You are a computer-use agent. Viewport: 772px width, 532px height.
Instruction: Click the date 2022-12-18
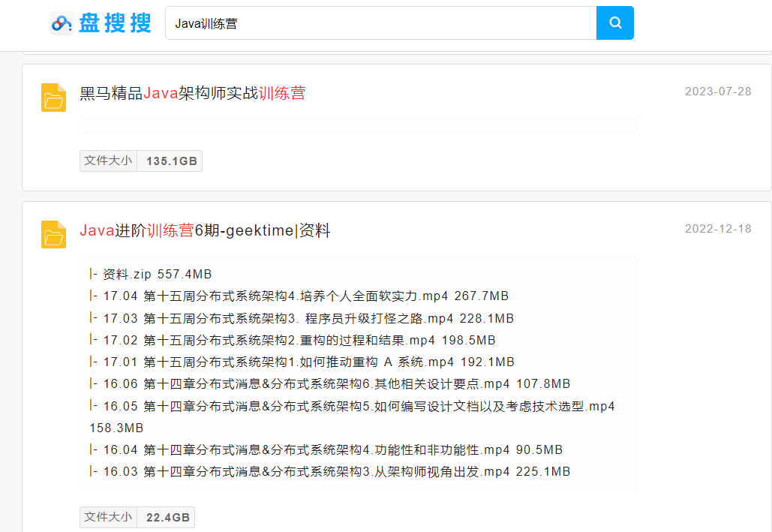[x=718, y=229]
